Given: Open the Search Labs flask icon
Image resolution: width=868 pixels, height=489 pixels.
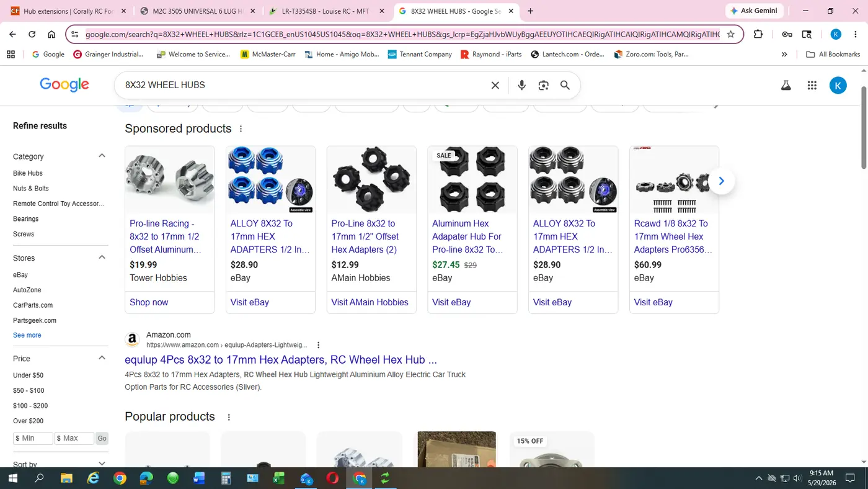Looking at the screenshot, I should point(786,86).
